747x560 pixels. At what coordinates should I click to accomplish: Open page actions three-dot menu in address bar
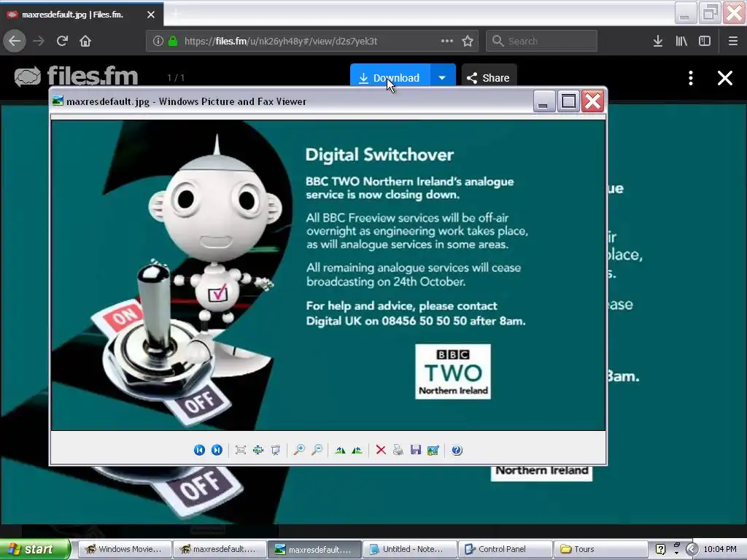[447, 41]
